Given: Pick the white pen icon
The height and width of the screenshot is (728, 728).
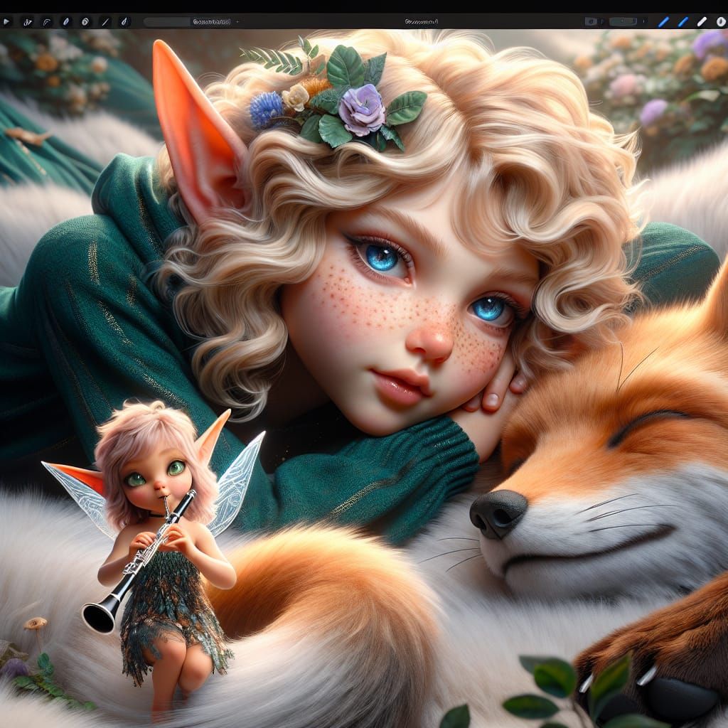Looking at the screenshot, I should coord(702,22).
